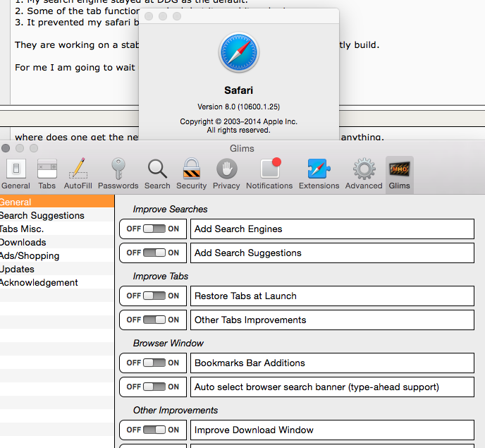Click the Other Improvements section heading
This screenshot has height=448, width=485.
pos(176,410)
